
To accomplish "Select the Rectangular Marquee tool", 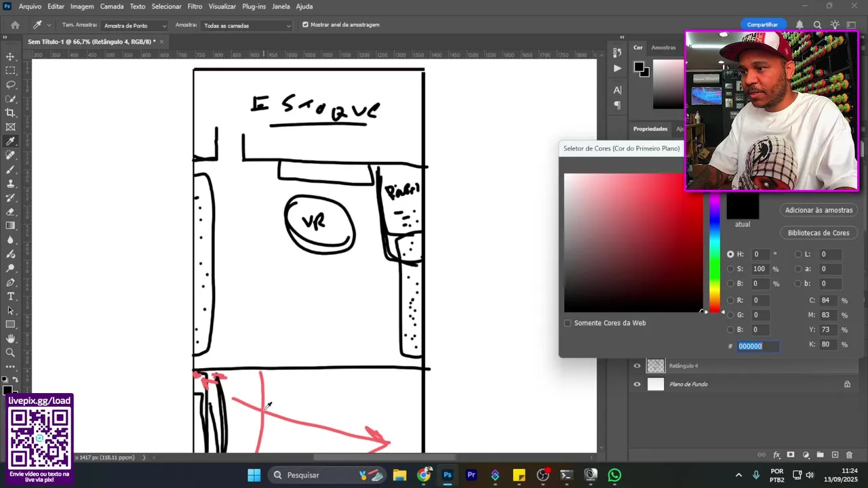I will 10,70.
